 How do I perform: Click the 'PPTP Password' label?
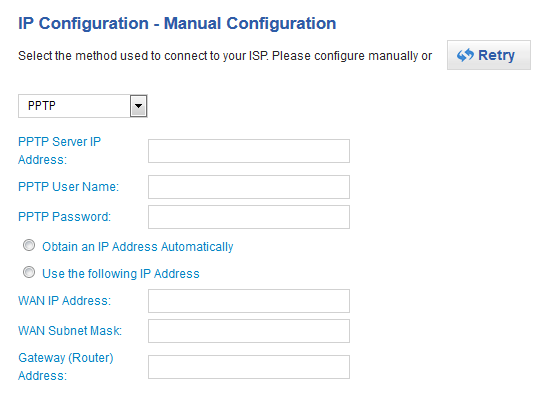(64, 217)
